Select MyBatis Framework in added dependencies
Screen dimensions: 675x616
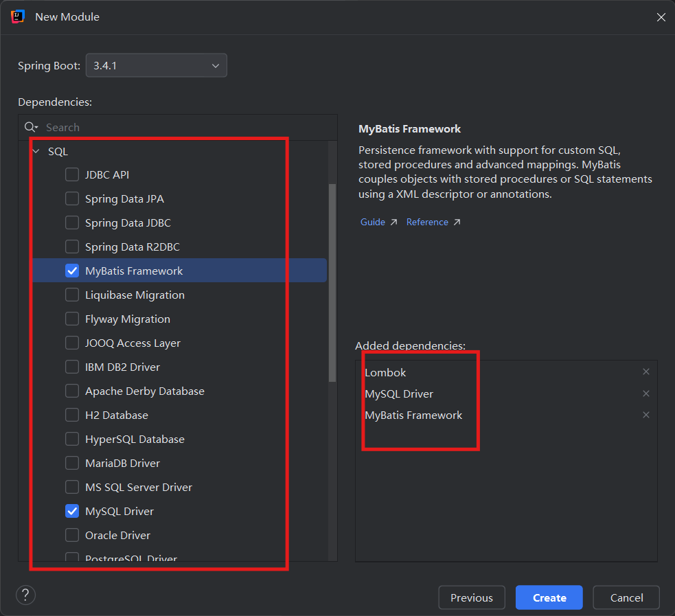(x=413, y=415)
